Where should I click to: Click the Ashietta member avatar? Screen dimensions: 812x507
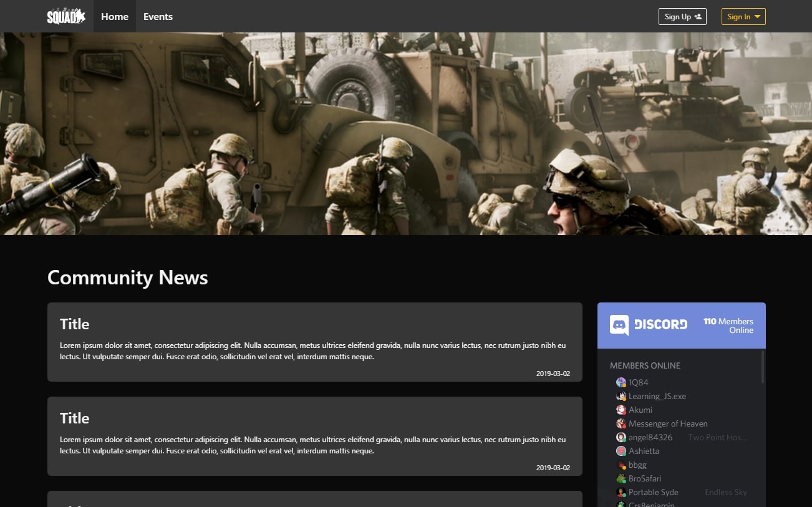(621, 451)
